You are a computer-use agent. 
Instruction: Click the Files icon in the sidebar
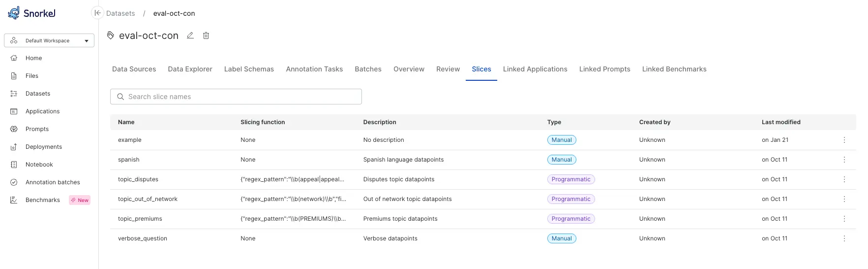(x=14, y=76)
